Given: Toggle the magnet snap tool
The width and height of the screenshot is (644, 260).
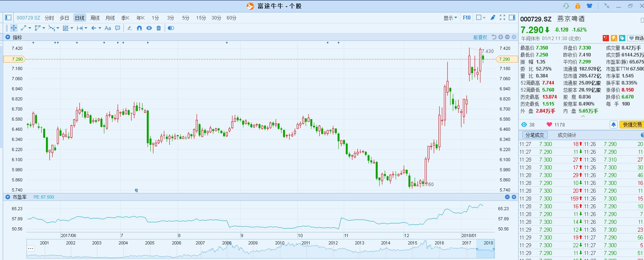Looking at the screenshot, I should click(x=139, y=28).
